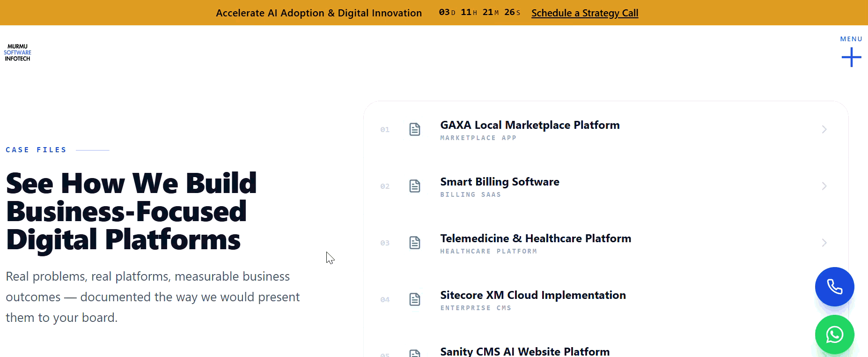
Task: Expand the GAXA Local Marketplace chevron
Action: 824,129
